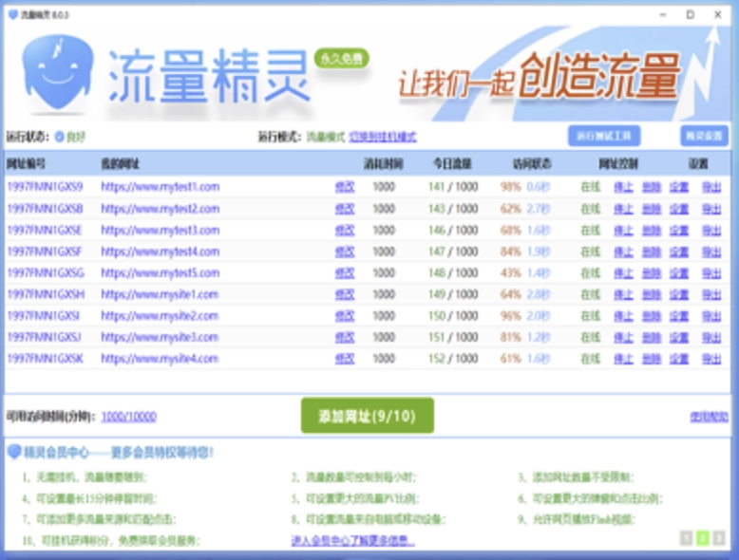Viewport: 739px width, 560px height.
Task: Click the orange 创造流量 banner slogan
Action: click(x=599, y=78)
